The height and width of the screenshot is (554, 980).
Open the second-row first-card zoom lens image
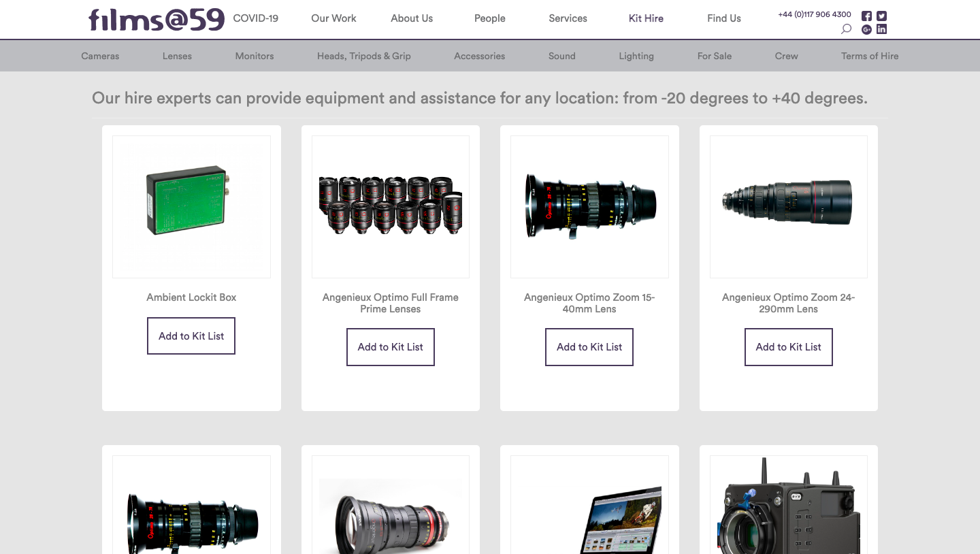click(191, 505)
